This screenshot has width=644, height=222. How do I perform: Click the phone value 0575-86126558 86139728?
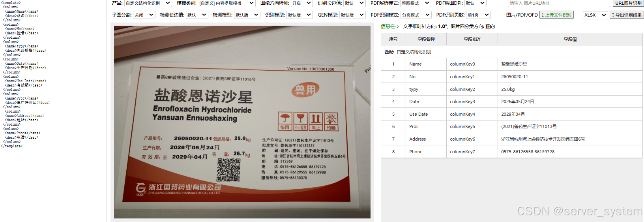pos(570,152)
